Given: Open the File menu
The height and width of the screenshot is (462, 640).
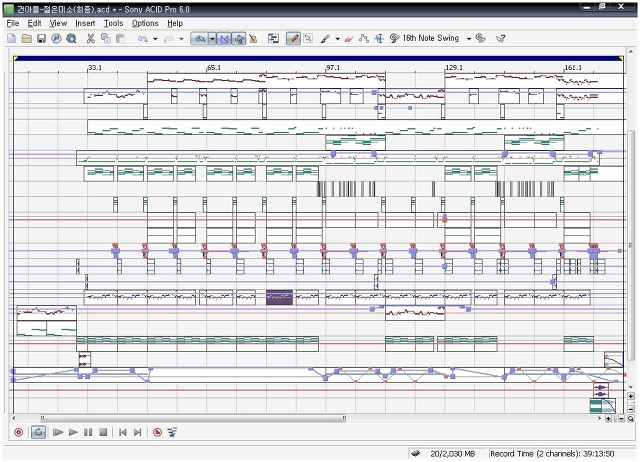Looking at the screenshot, I should [13, 23].
